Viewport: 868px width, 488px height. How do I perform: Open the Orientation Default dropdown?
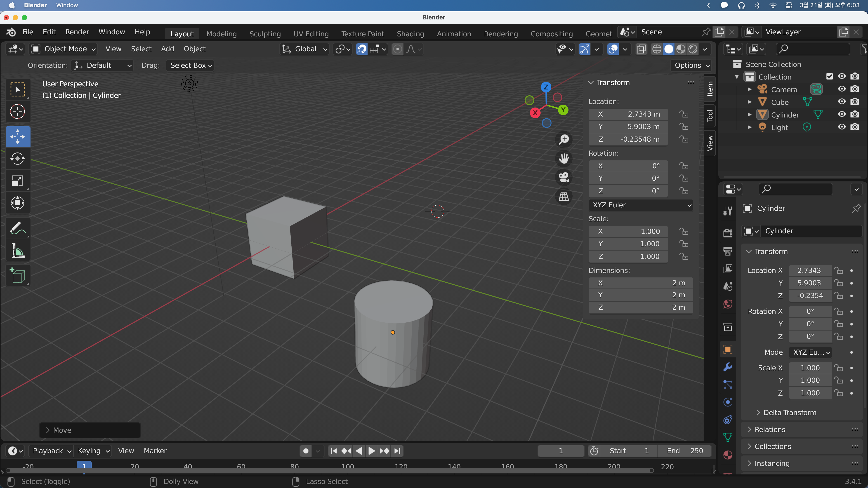(102, 65)
